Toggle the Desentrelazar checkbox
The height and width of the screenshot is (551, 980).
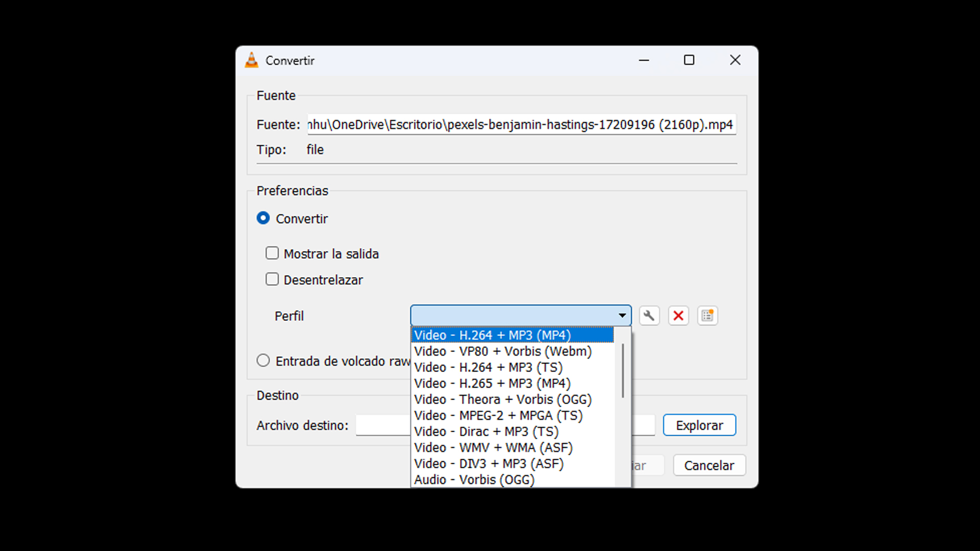pos(272,280)
